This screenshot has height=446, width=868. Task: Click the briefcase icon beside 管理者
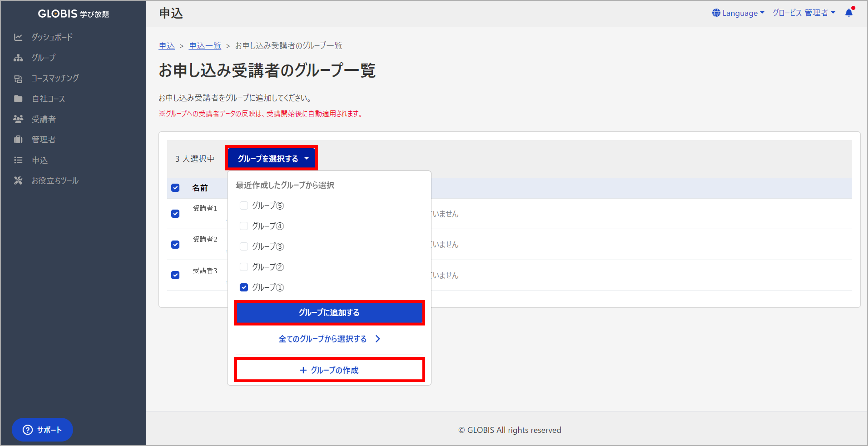[x=18, y=140]
